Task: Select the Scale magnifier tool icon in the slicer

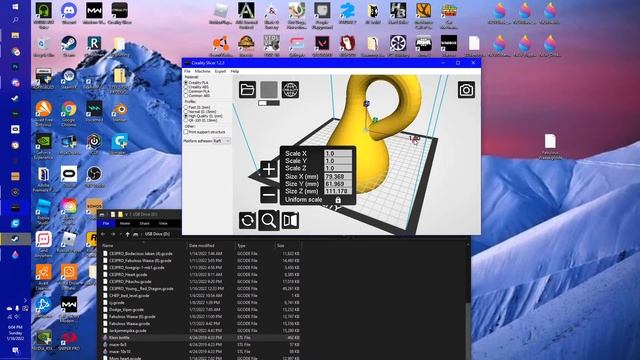Action: coord(269,220)
